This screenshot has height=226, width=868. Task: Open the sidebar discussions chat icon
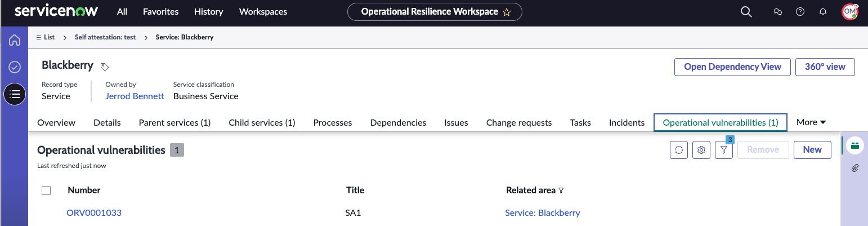coord(778,12)
